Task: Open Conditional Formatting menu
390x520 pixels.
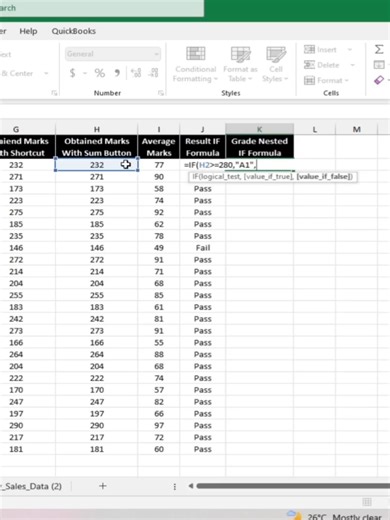Action: pyautogui.click(x=195, y=64)
